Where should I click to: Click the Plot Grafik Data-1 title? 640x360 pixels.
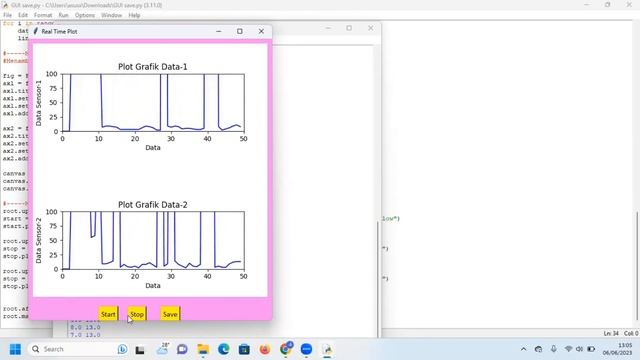(153, 67)
